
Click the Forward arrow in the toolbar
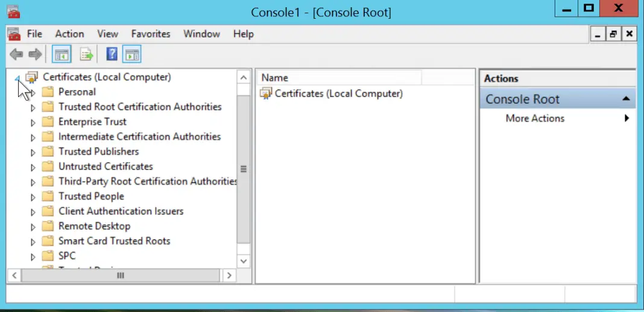click(35, 55)
